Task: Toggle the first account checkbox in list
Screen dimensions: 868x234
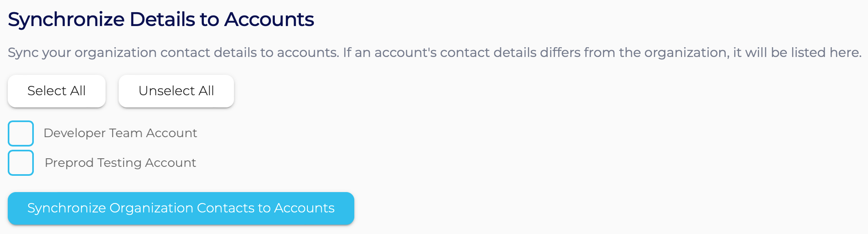Action: (21, 133)
